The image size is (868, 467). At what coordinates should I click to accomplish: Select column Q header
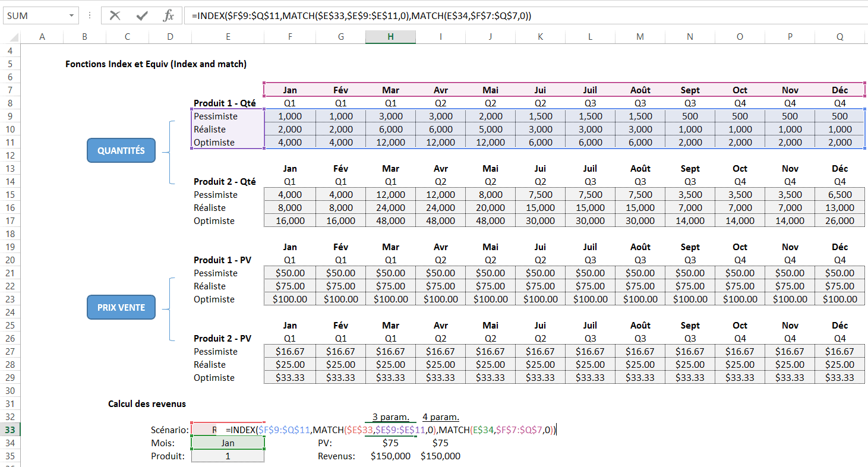coord(839,37)
